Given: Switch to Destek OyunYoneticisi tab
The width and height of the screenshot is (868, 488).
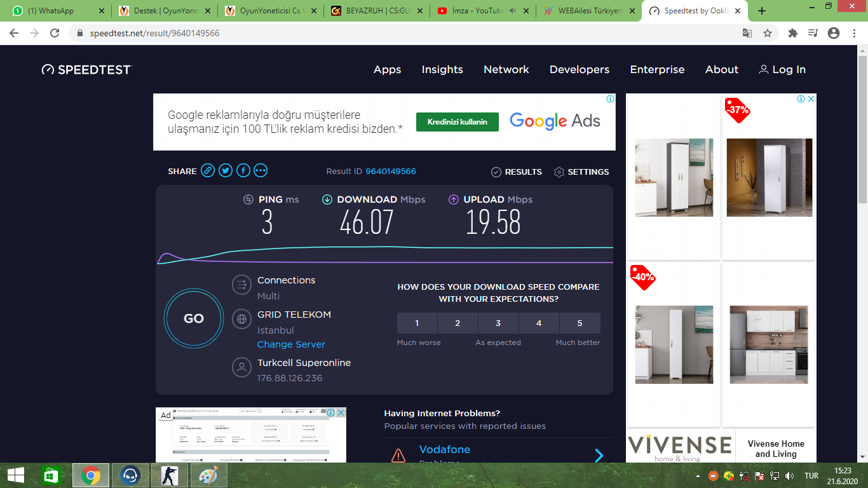Looking at the screenshot, I should 164,11.
